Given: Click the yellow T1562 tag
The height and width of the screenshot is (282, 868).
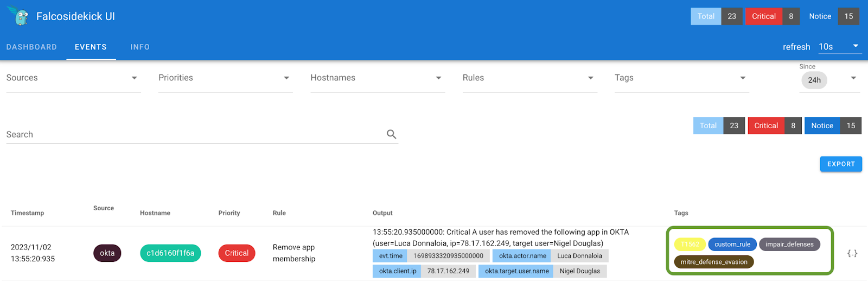Looking at the screenshot, I should click(x=690, y=245).
